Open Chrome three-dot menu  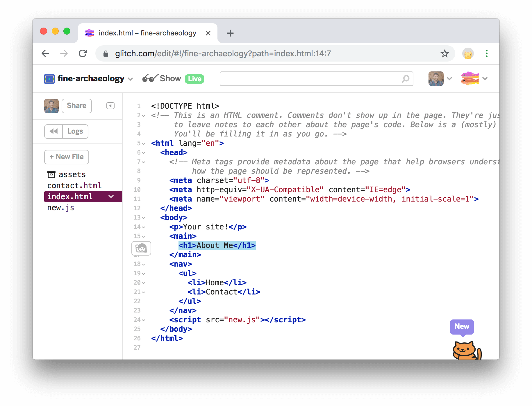point(486,53)
